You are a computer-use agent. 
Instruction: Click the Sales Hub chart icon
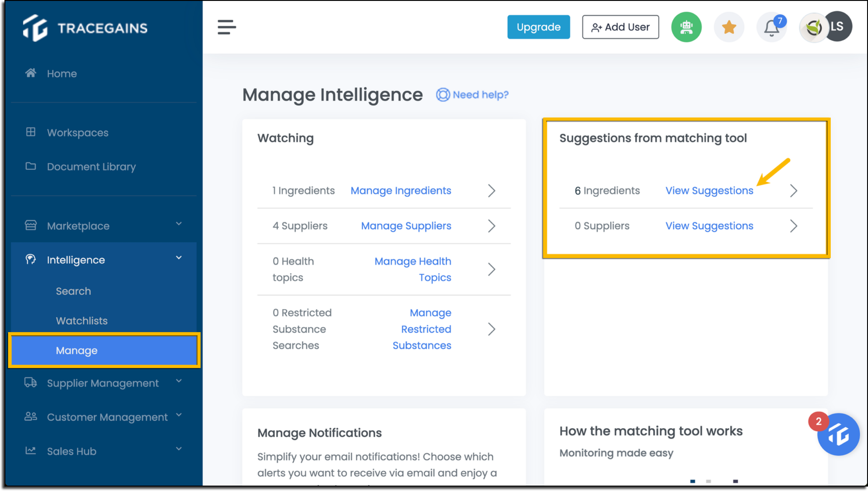(31, 451)
